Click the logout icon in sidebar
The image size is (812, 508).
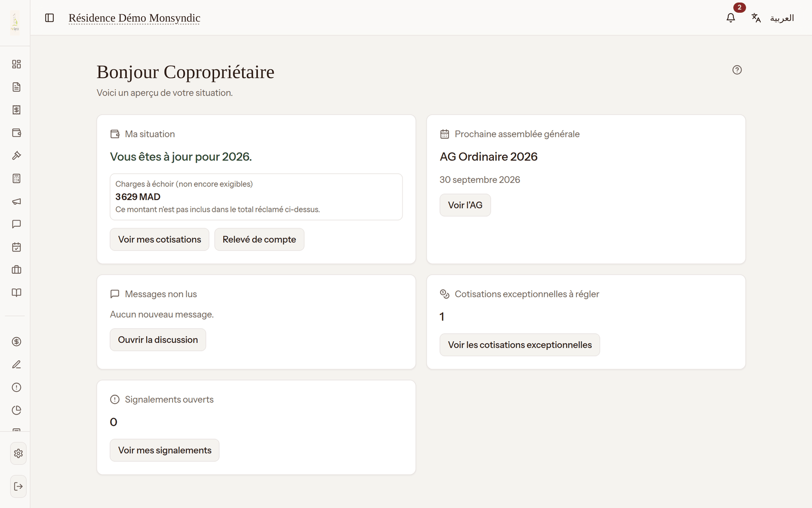point(18,486)
